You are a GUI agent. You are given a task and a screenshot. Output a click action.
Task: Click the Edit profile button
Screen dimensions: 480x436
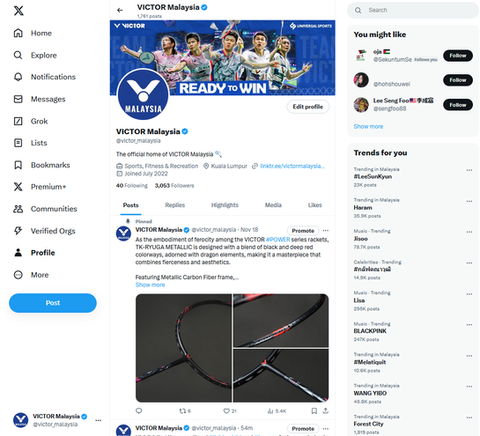point(308,107)
